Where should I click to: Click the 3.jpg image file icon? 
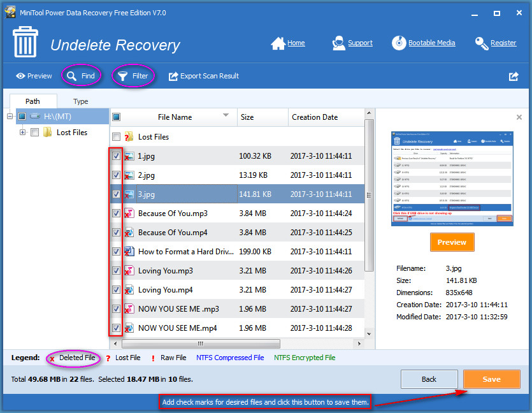(129, 194)
